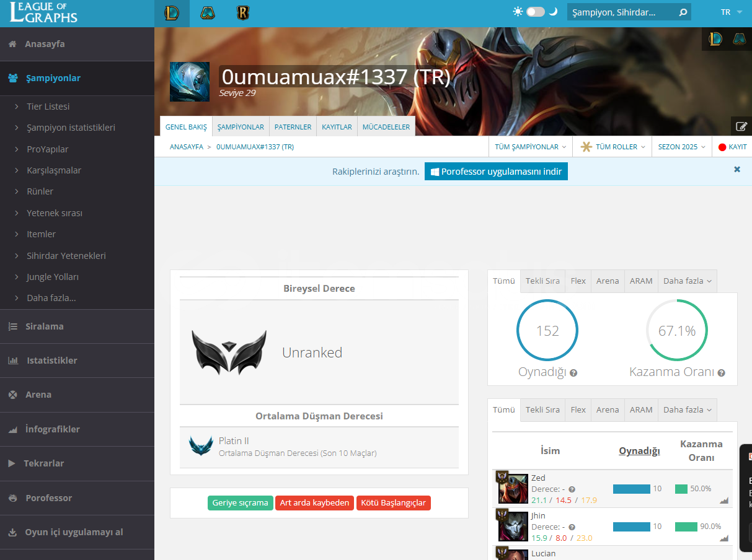Select the Legends of Runeterra game icon
The height and width of the screenshot is (560, 752).
point(243,12)
